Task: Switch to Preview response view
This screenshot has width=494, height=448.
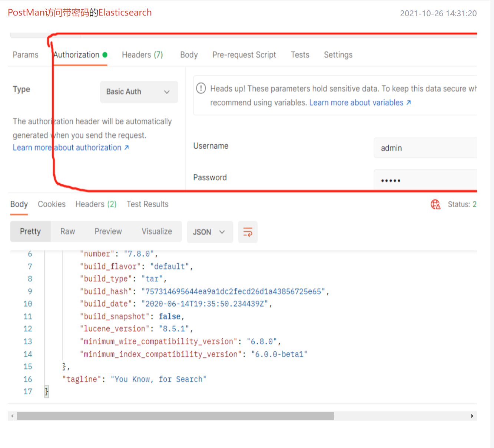Action: point(108,231)
